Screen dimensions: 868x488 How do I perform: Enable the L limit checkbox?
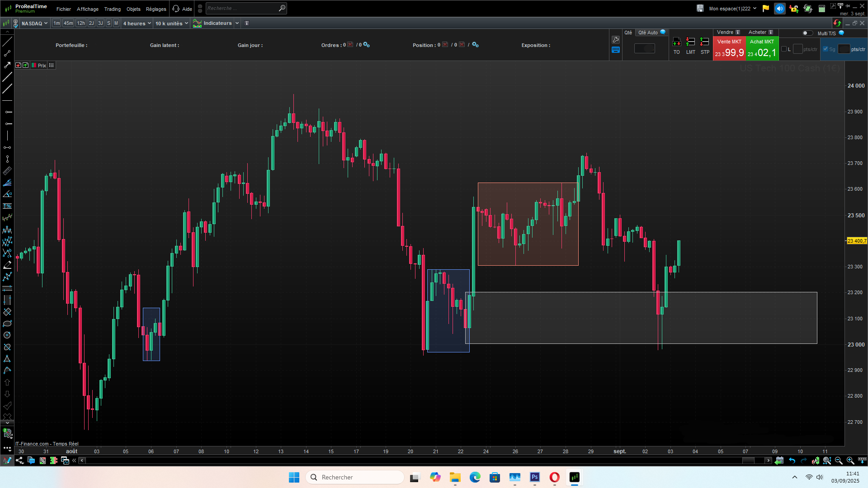[x=784, y=49]
